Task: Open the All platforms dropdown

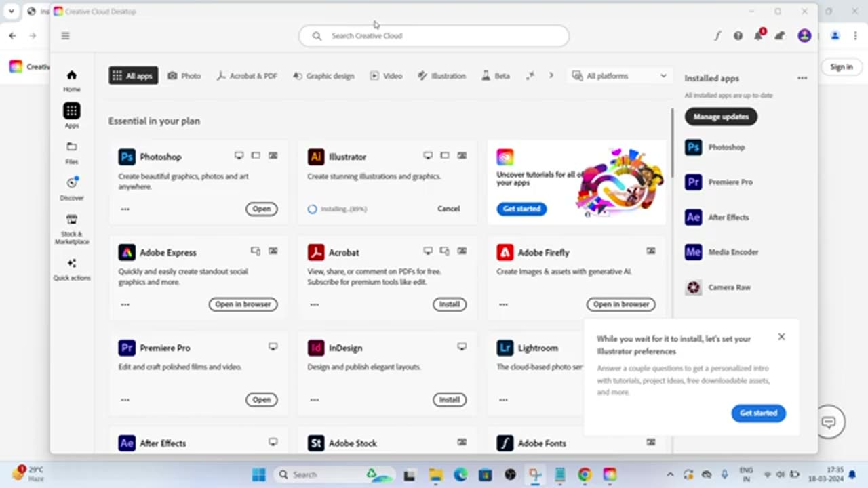Action: (x=620, y=76)
